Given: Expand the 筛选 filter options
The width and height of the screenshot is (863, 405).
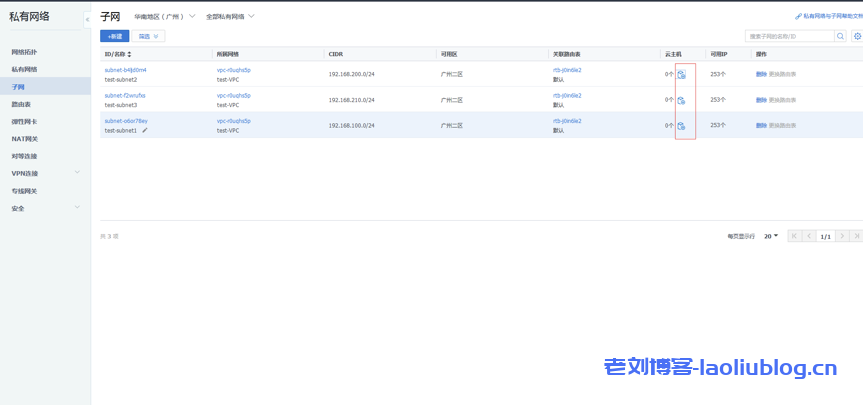Looking at the screenshot, I should (x=149, y=36).
